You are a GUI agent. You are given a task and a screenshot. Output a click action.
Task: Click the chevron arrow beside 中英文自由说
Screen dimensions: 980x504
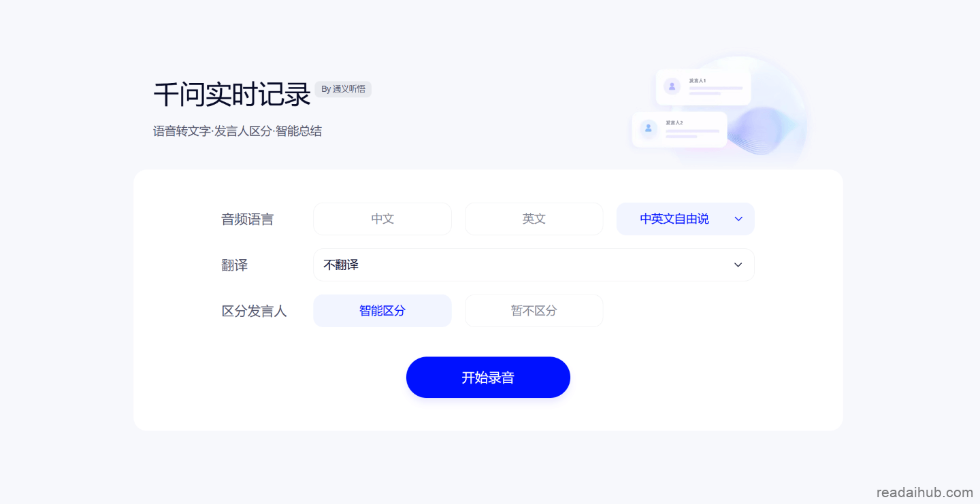738,219
